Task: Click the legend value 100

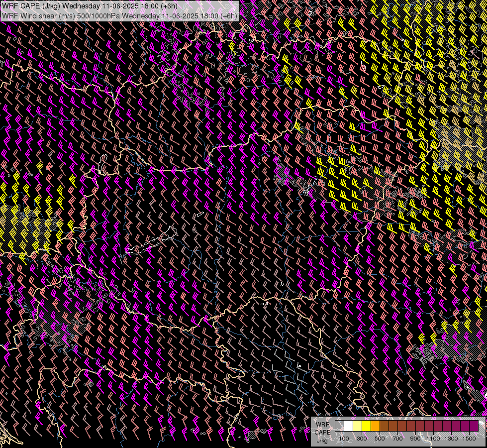Action: [x=344, y=439]
